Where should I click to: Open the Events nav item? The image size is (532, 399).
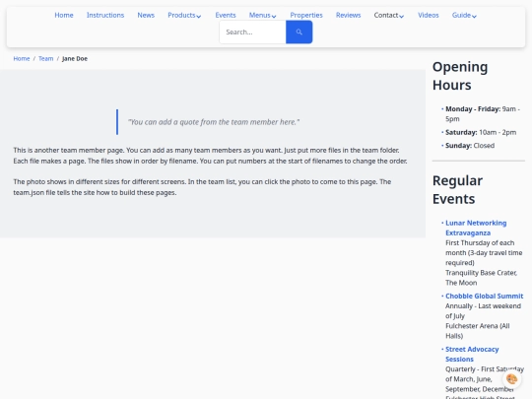point(226,15)
